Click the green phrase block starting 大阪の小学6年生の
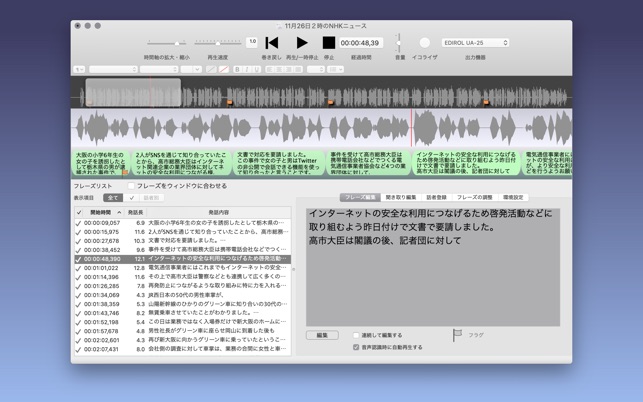643x402 pixels. (100, 163)
